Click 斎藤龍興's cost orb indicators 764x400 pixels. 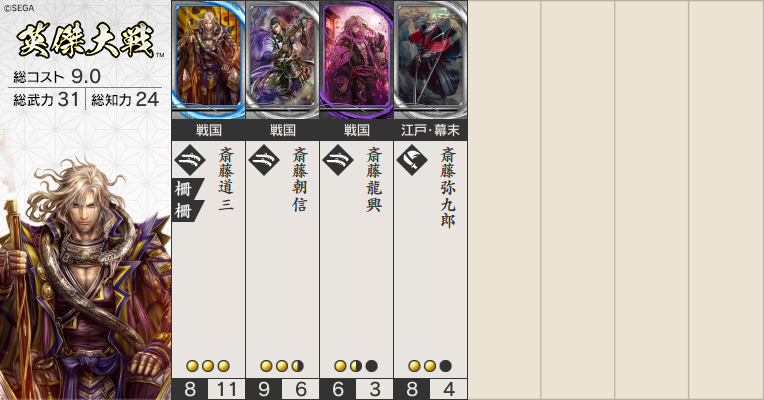(356, 366)
